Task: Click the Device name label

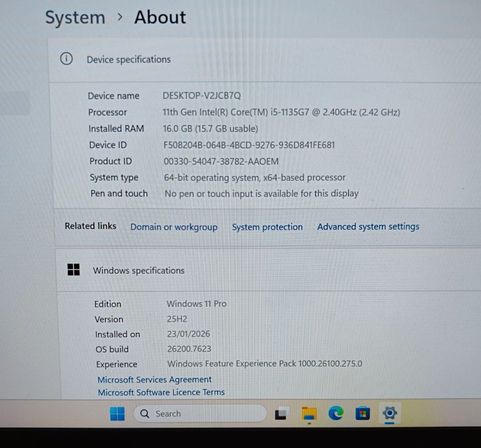Action: click(x=114, y=96)
